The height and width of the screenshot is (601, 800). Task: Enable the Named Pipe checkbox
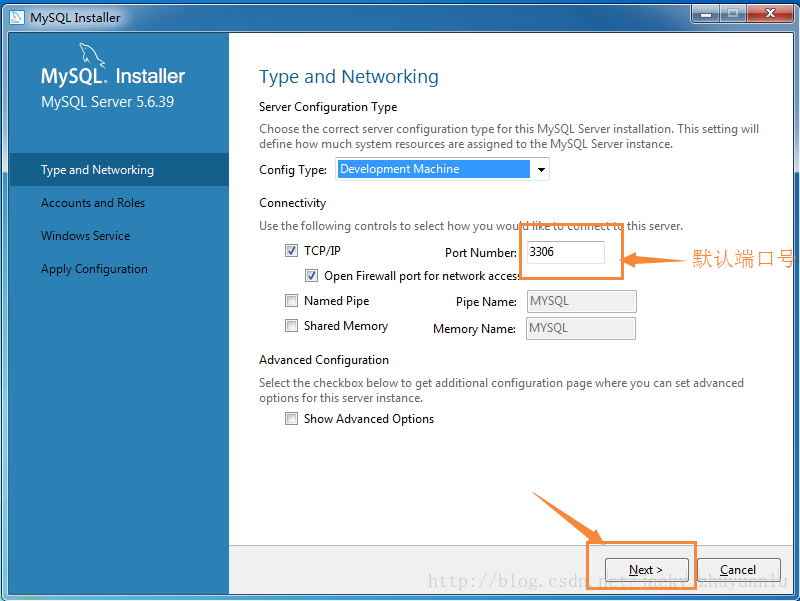(291, 300)
